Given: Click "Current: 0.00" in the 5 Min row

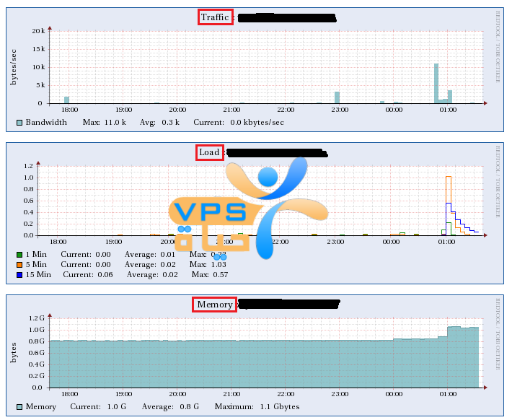Looking at the screenshot, I should 86,265.
